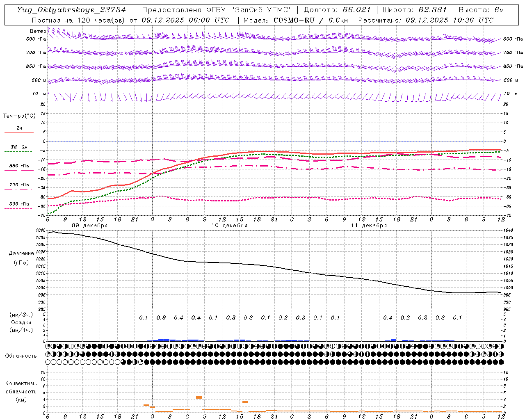The width and height of the screenshot is (525, 420).
Task: Click the 11 декабря date label
Action: coord(369,226)
